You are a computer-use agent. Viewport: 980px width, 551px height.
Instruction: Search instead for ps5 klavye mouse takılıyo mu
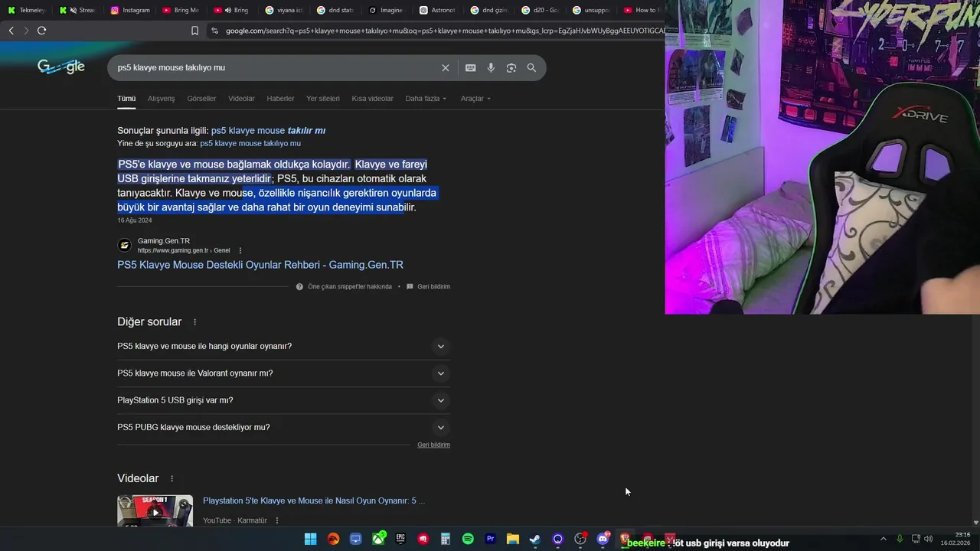click(250, 144)
